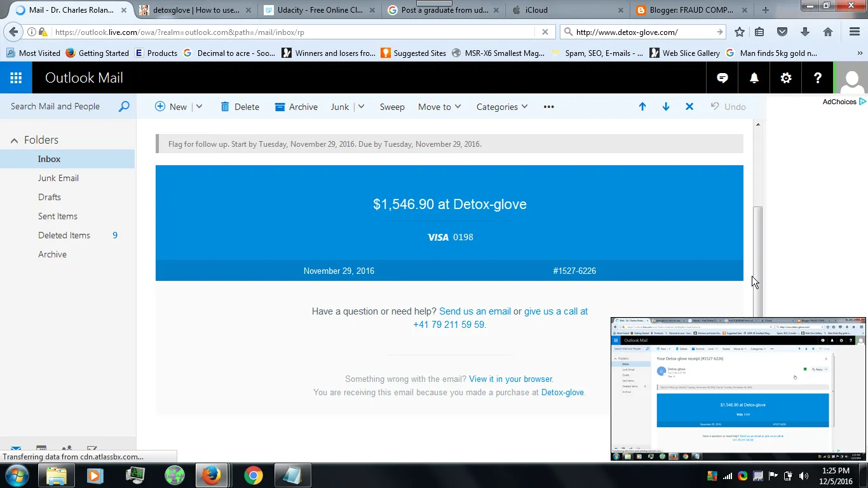Viewport: 868px width, 488px height.
Task: Switch to Post a graduate tab
Action: pyautogui.click(x=442, y=10)
